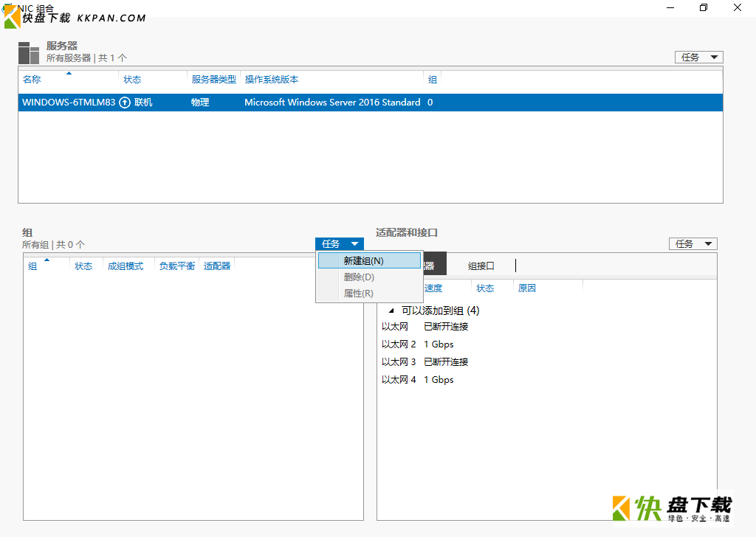Choose 删除(D) from the menu

coord(369,277)
